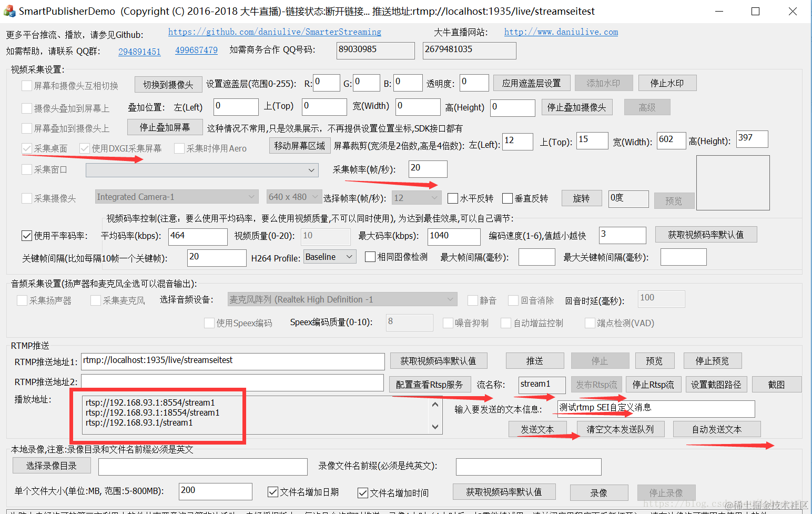Image resolution: width=812 pixels, height=514 pixels.
Task: Click the 自动发送文本 button
Action: [717, 429]
